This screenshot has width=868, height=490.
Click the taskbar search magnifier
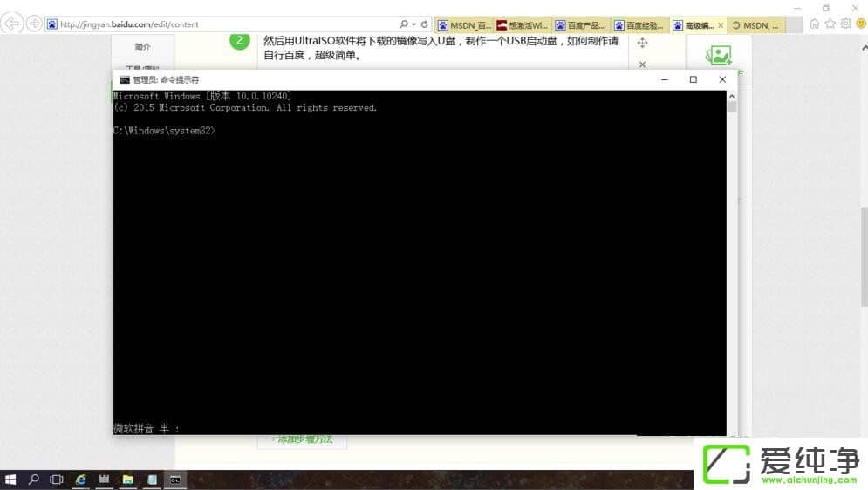[34, 480]
